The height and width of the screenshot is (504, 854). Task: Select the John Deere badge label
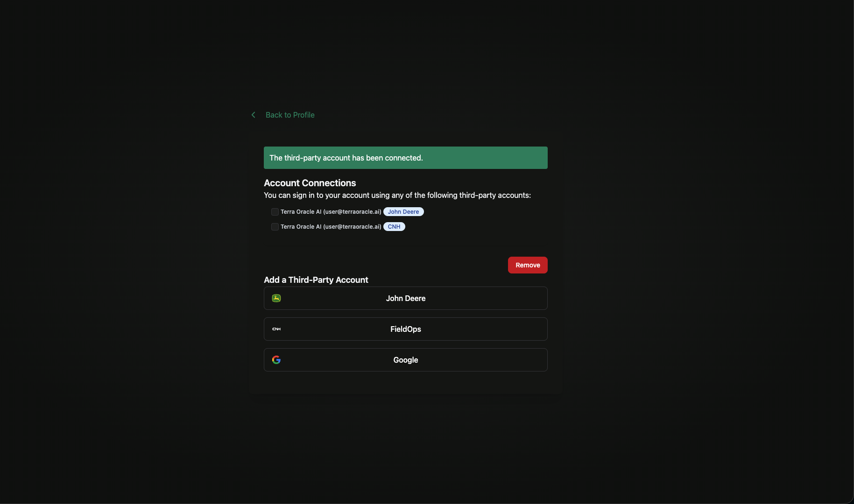403,211
